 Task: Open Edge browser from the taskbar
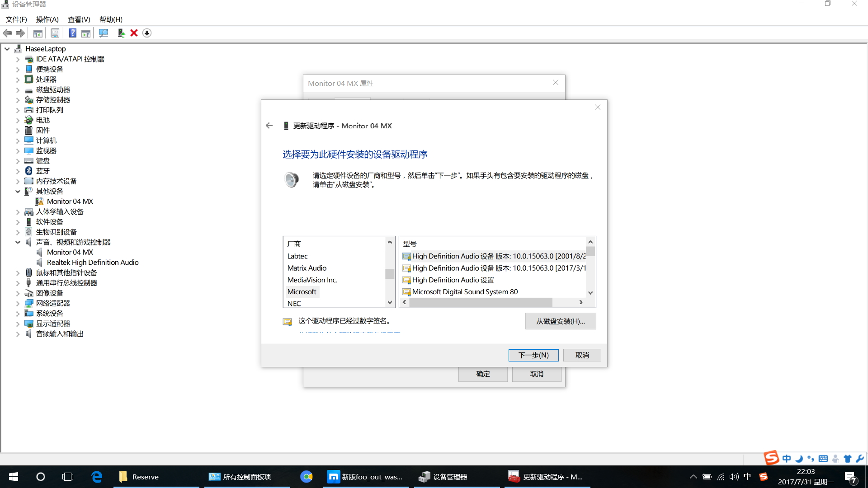(x=97, y=477)
